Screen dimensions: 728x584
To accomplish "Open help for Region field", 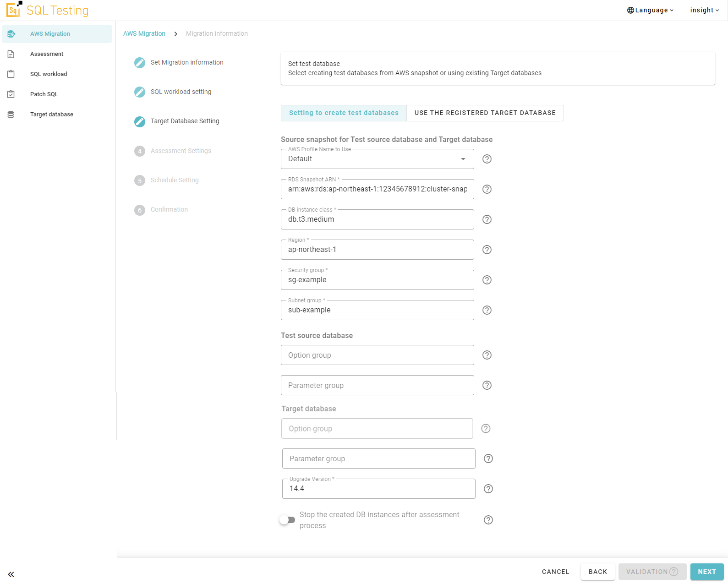I will click(x=487, y=250).
